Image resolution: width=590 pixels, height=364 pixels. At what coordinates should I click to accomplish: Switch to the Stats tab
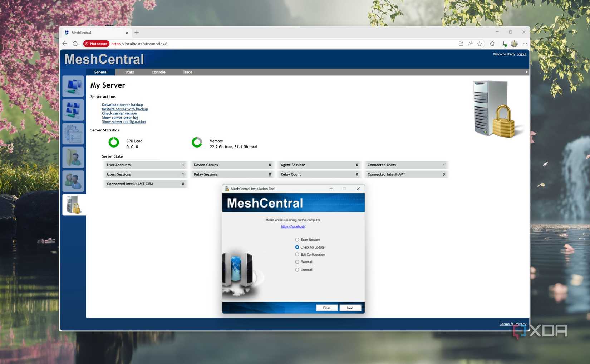point(129,72)
